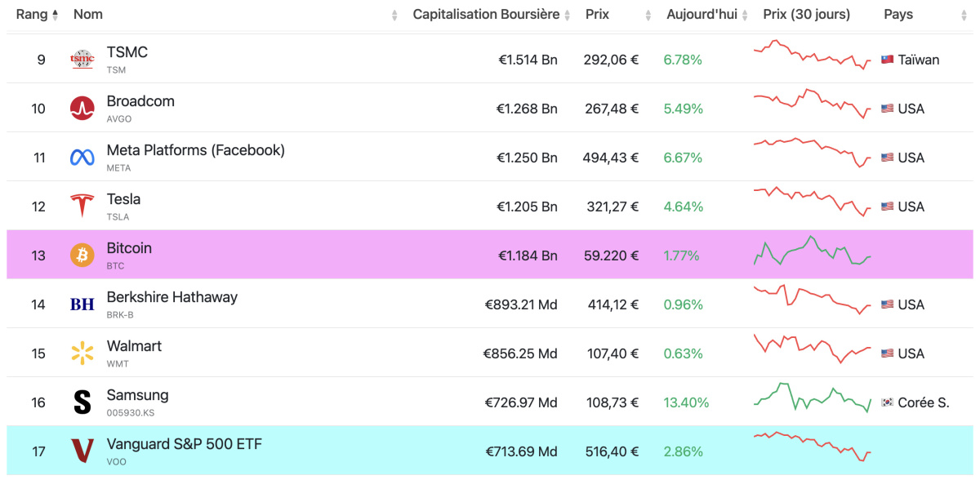Viewport: 980px width, 480px height.
Task: Click the Broadcom red logo icon
Action: click(x=82, y=108)
